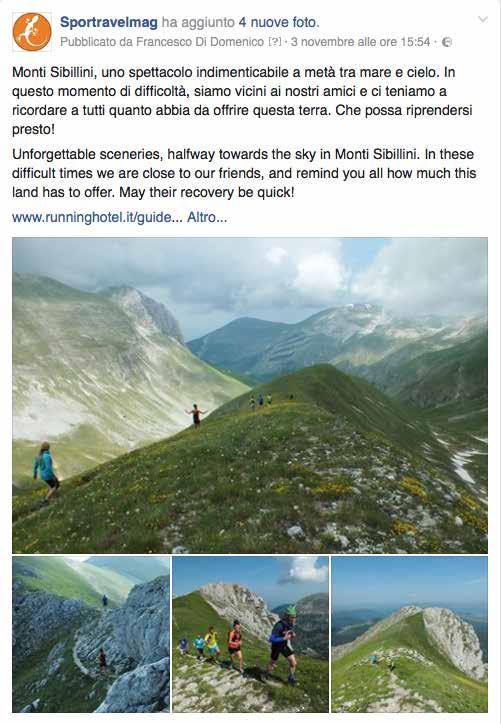Open the Sportravelmag page name link
The image size is (501, 724).
109,22
